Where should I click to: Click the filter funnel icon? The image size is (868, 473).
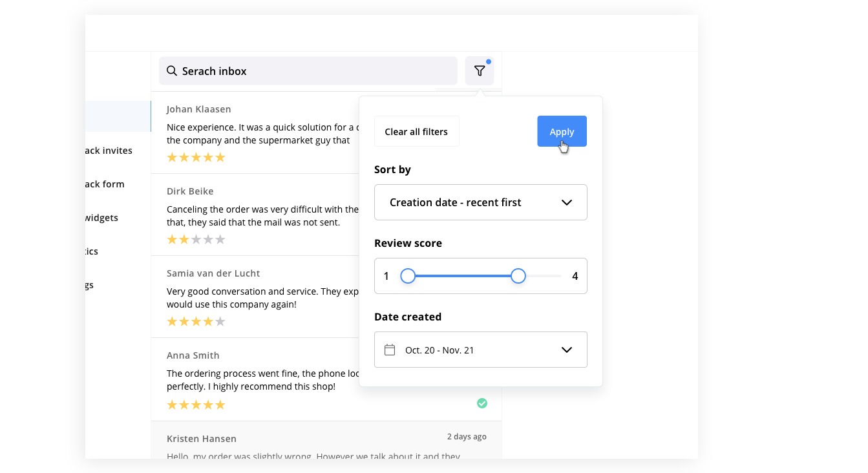point(480,71)
